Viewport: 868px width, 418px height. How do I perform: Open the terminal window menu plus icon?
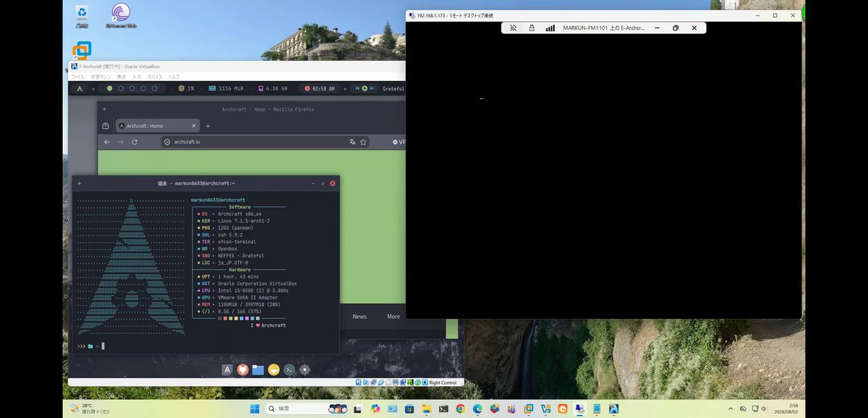[79, 184]
